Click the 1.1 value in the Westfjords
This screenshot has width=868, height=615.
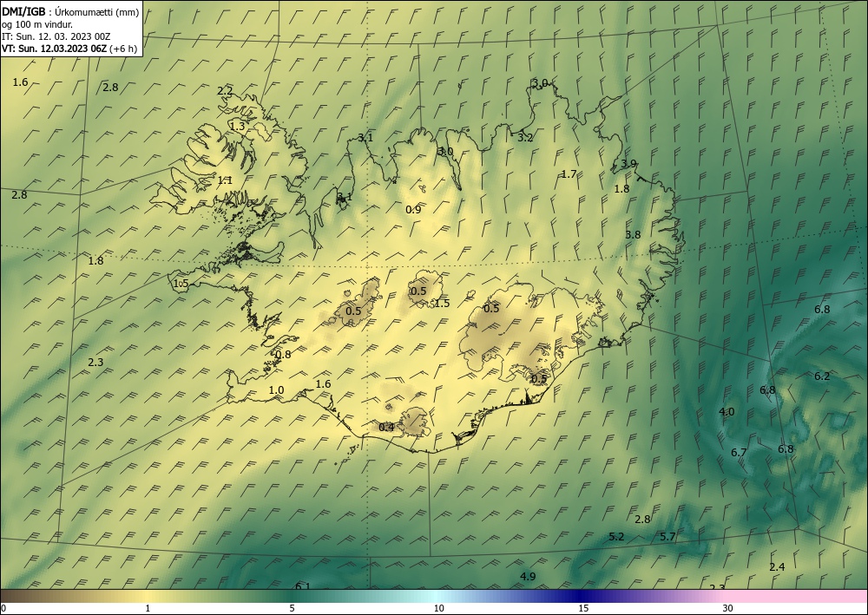[225, 180]
